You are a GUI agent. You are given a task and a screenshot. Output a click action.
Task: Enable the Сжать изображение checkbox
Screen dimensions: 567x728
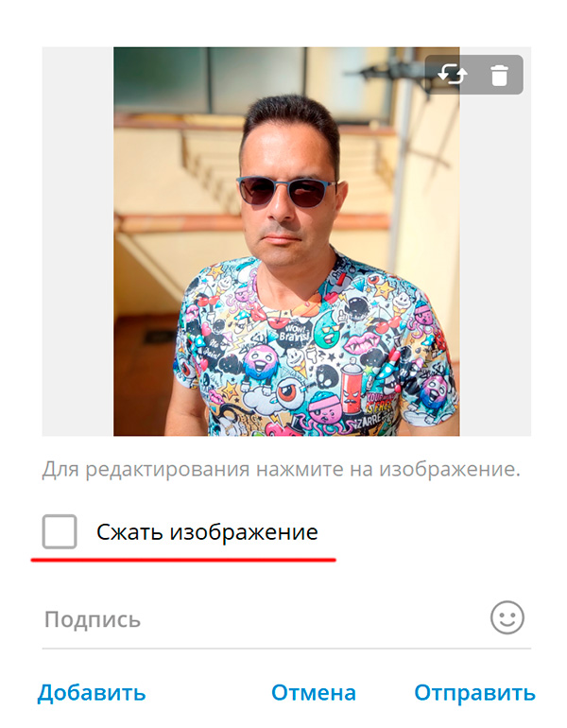tap(60, 531)
